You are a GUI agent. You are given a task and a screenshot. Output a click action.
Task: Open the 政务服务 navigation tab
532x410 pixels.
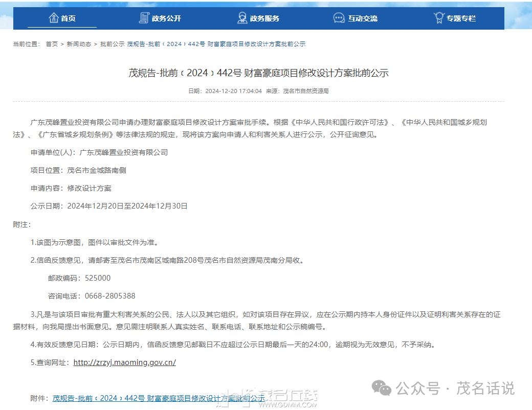coord(258,18)
